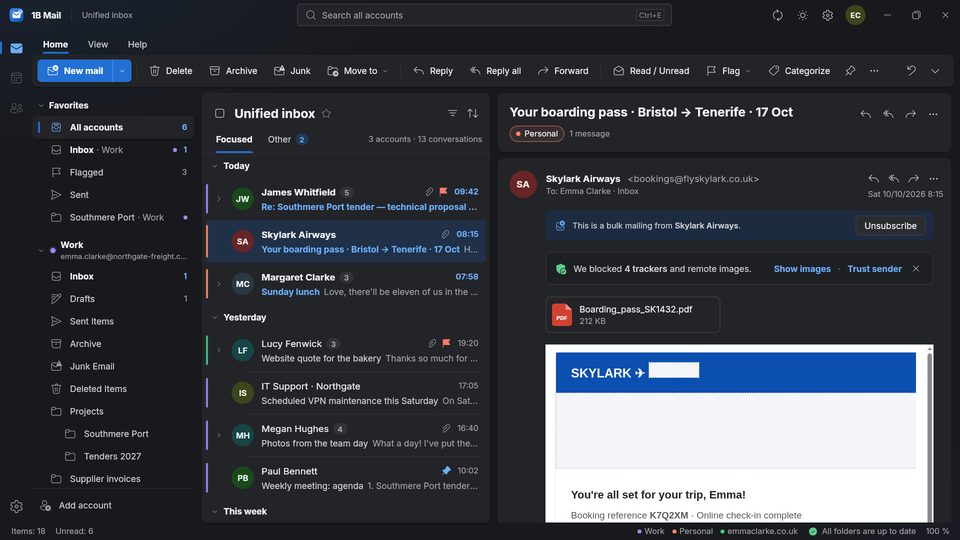Open the Margaret Clarke Sunday lunch email
Image resolution: width=960 pixels, height=540 pixels.
click(x=346, y=285)
